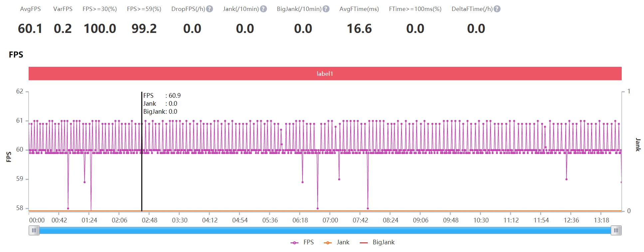Toggle BigJank series in chart legend
Screen dimensions: 644x252
tap(377, 242)
